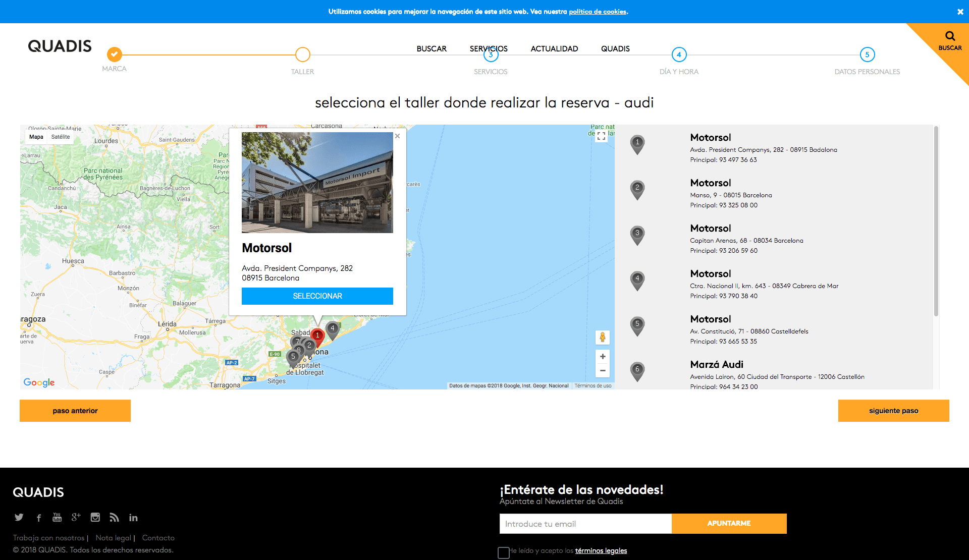Open the SERVICIOS menu item
The image size is (969, 560).
(489, 49)
